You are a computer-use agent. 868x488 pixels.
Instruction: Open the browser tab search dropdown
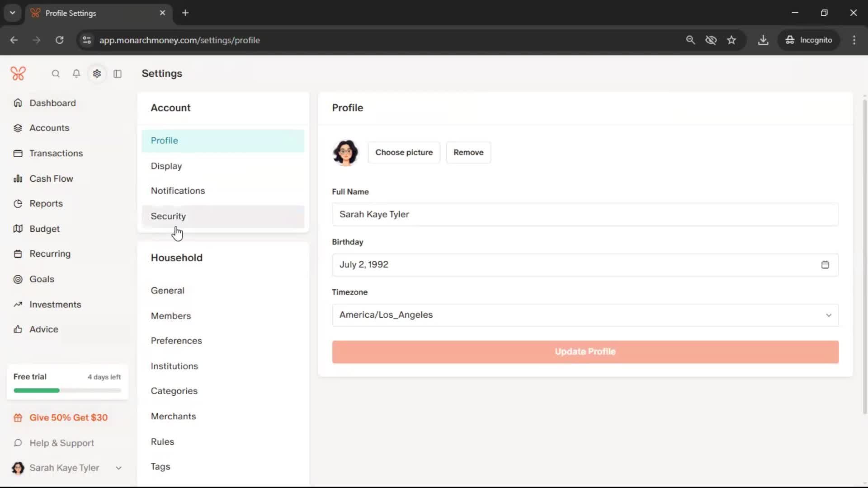(x=12, y=13)
